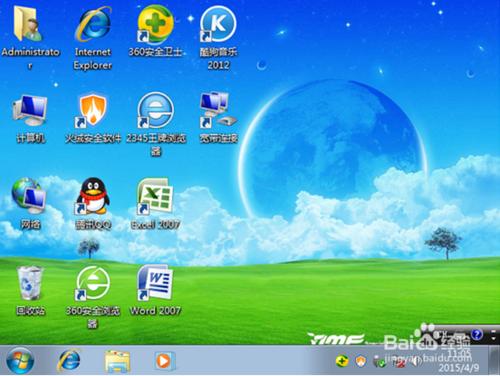Screen dimensions: 500x376
Task: Open the 计算机 (Computer) desktop icon
Action: pyautogui.click(x=30, y=119)
